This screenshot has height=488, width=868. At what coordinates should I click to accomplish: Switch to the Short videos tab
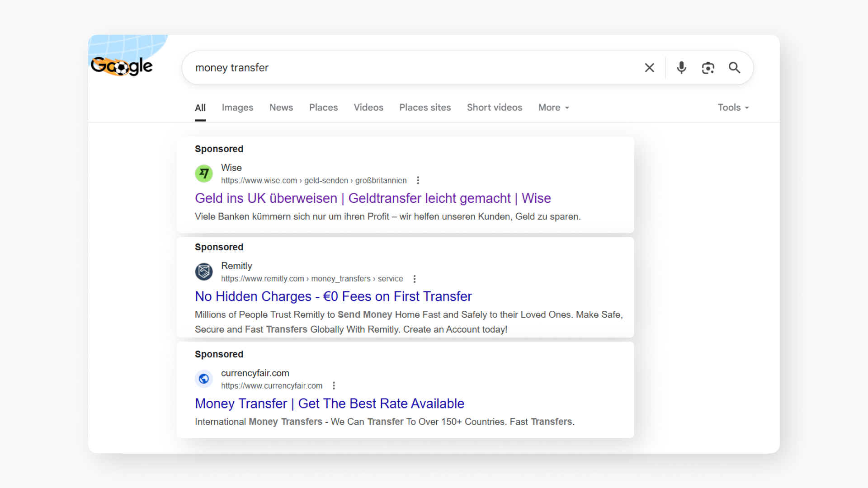pyautogui.click(x=495, y=108)
